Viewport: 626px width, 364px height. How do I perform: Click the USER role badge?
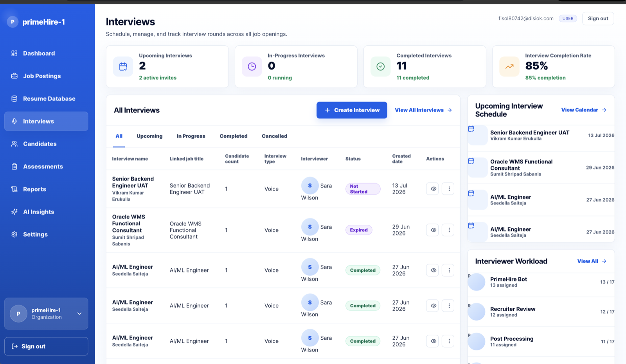(568, 18)
